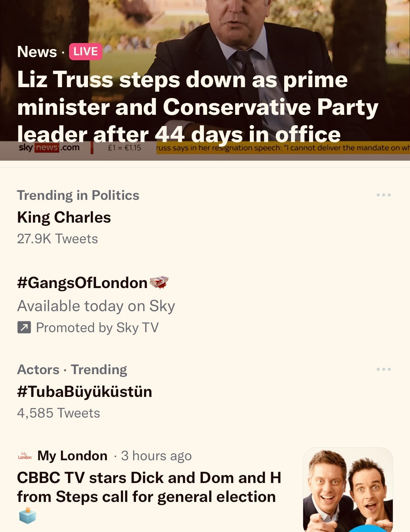Tap the promoted arrow icon
The width and height of the screenshot is (410, 532).
pos(24,328)
